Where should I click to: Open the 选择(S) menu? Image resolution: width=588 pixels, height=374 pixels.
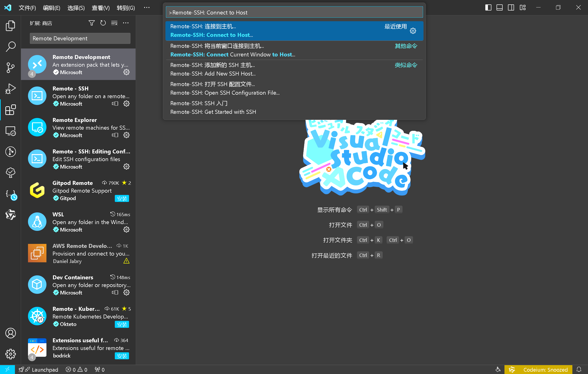[76, 8]
